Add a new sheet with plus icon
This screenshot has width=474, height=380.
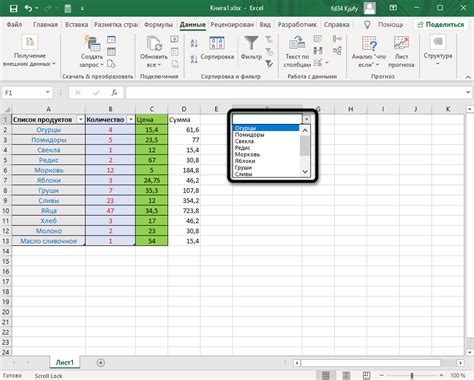[101, 363]
